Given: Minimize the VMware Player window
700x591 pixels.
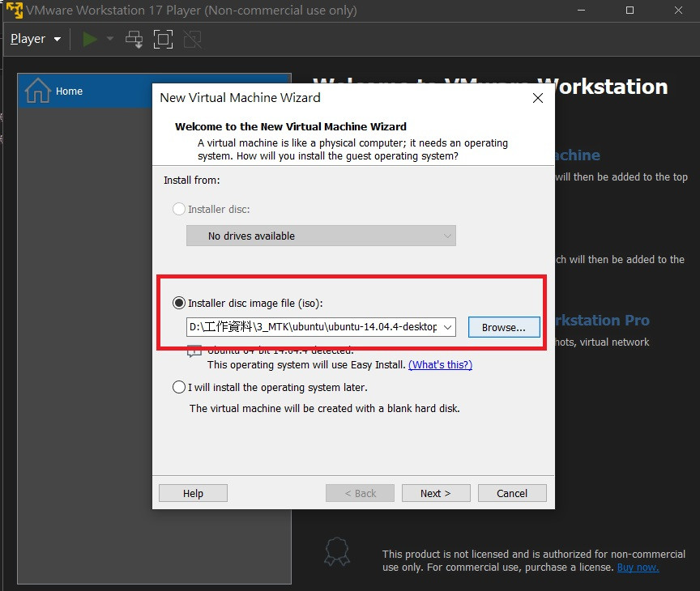Looking at the screenshot, I should coord(581,11).
